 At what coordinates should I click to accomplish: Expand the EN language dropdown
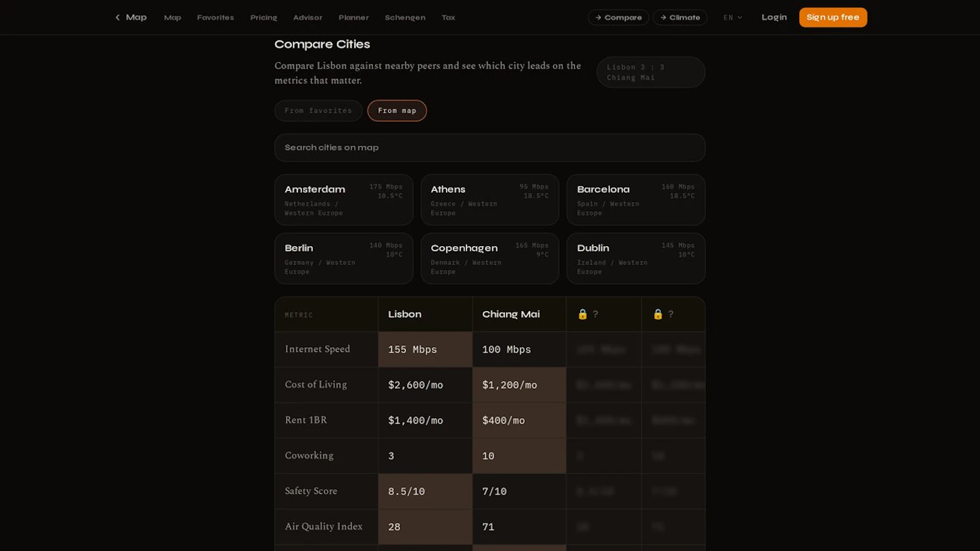(733, 18)
